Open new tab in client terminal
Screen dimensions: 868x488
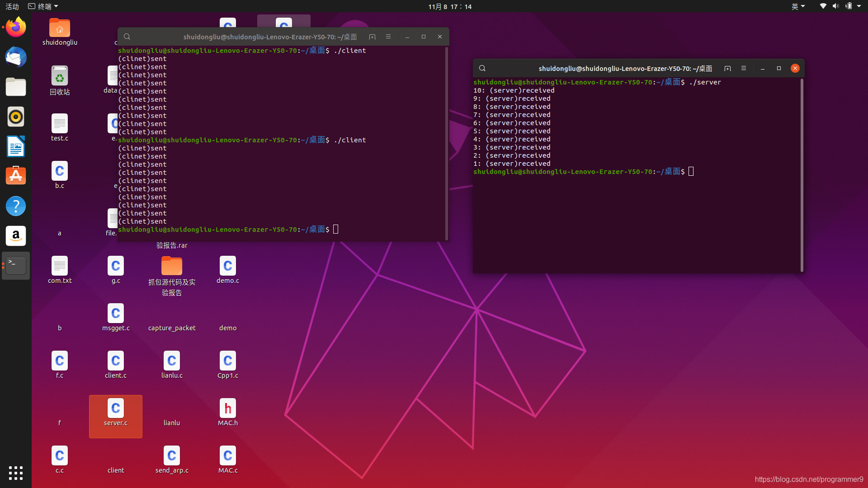click(x=372, y=37)
